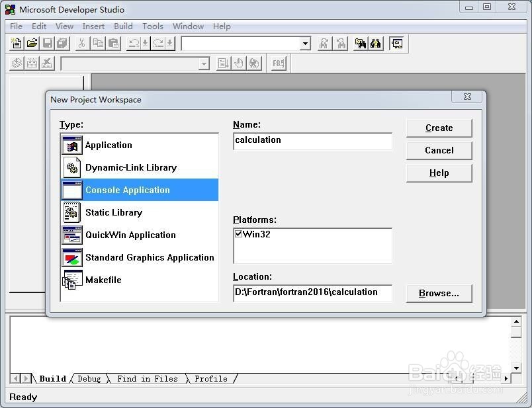Click the Build toolbar icon
Image resolution: width=532 pixels, height=408 pixels.
pyautogui.click(x=32, y=63)
